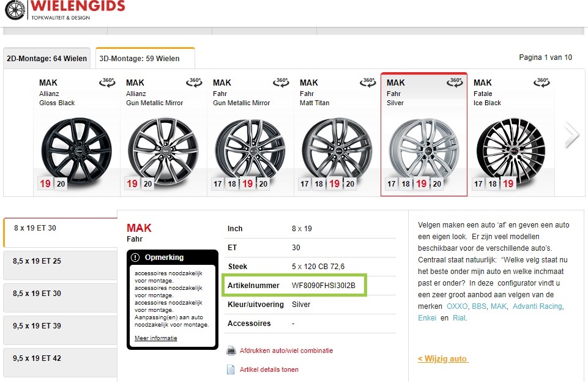Select the 9,5 x 19 ET 39 size
Viewport: 588px width, 389px height.
coord(60,330)
